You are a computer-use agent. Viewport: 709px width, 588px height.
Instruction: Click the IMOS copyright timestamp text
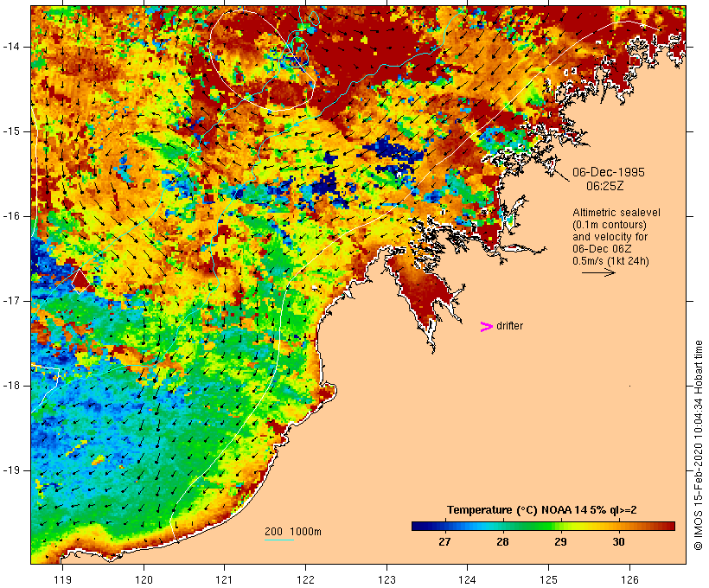point(698,445)
